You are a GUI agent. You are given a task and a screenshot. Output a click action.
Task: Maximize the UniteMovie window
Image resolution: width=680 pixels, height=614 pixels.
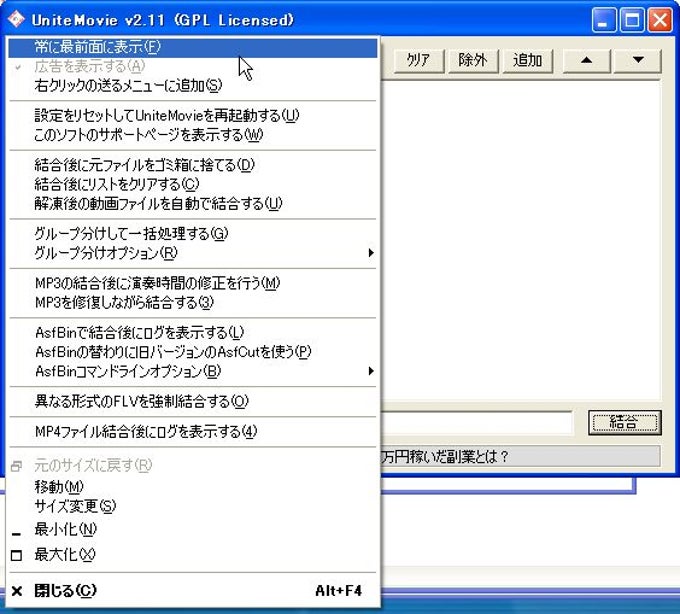[632, 20]
